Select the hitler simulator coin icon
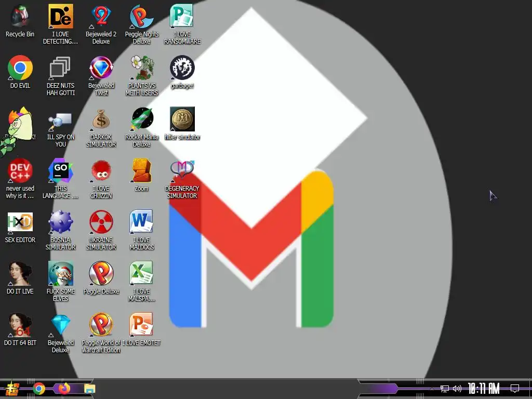The image size is (532, 399). (182, 119)
